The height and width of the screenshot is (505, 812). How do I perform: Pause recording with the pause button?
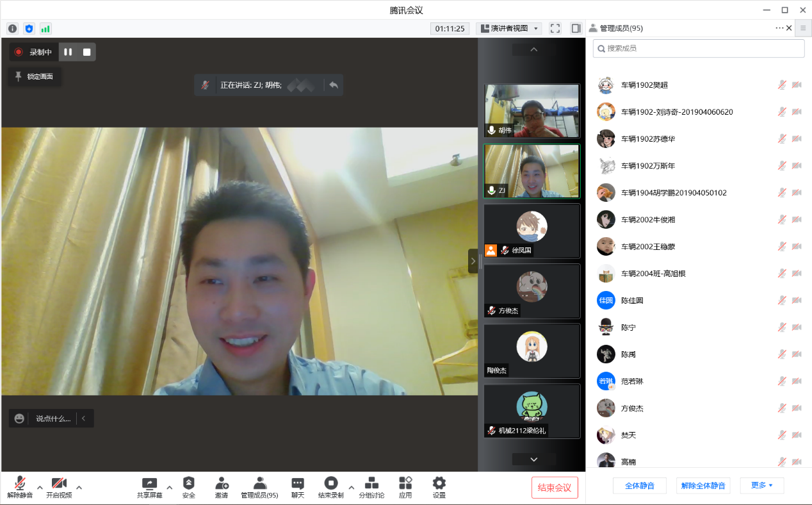coord(68,52)
